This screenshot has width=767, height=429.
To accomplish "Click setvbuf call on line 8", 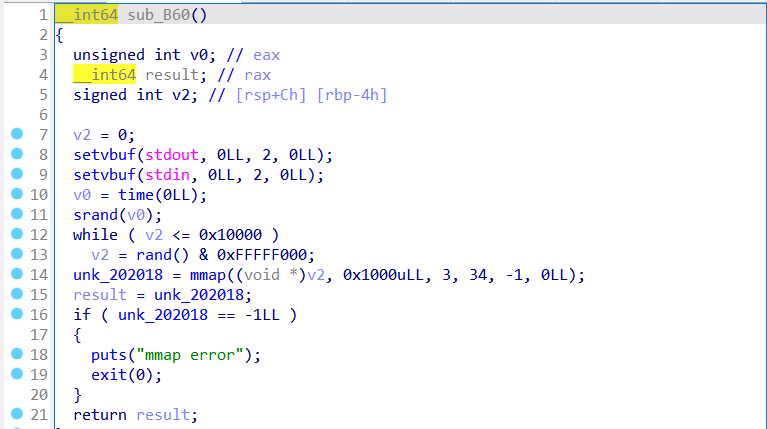I will [105, 155].
